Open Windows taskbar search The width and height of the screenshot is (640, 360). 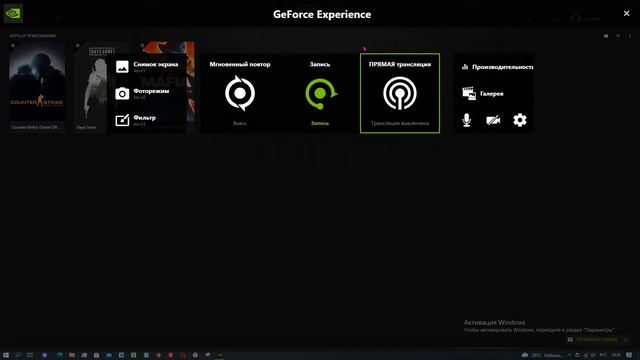18,355
